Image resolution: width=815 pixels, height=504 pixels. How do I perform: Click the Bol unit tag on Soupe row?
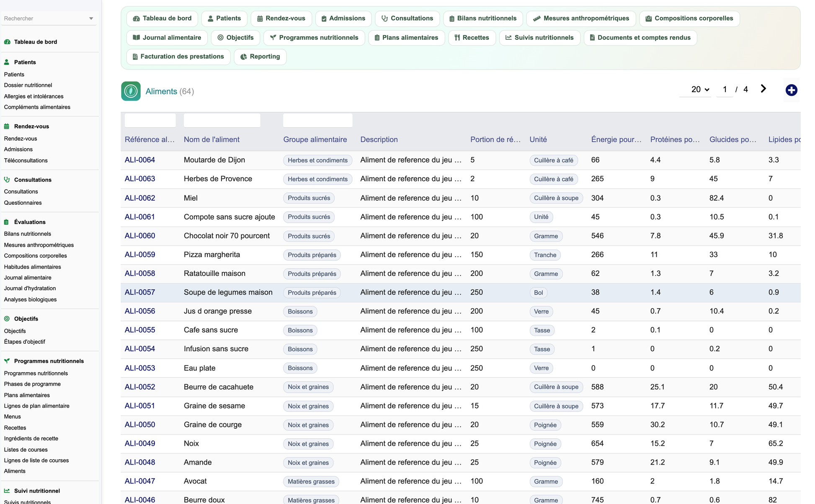538,293
